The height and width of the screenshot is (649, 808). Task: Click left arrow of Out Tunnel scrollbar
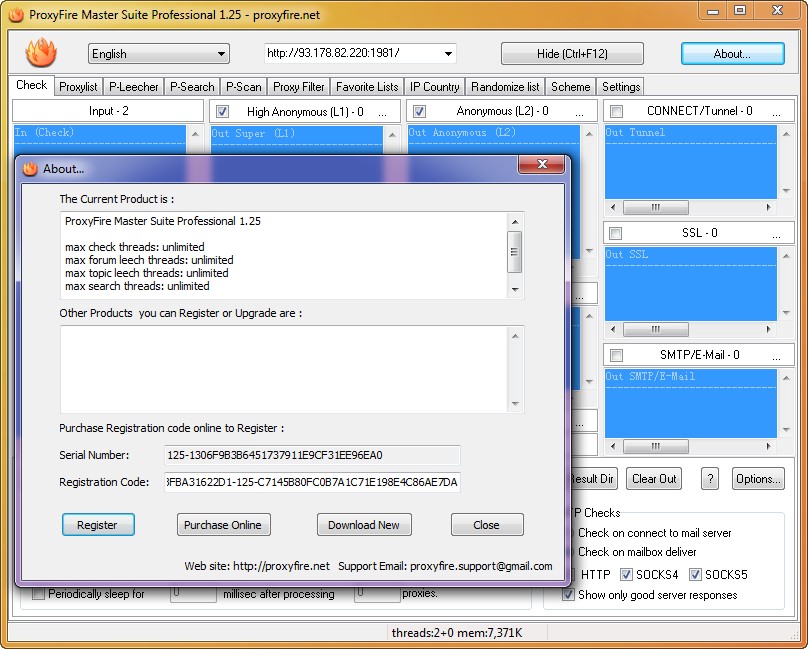point(613,207)
